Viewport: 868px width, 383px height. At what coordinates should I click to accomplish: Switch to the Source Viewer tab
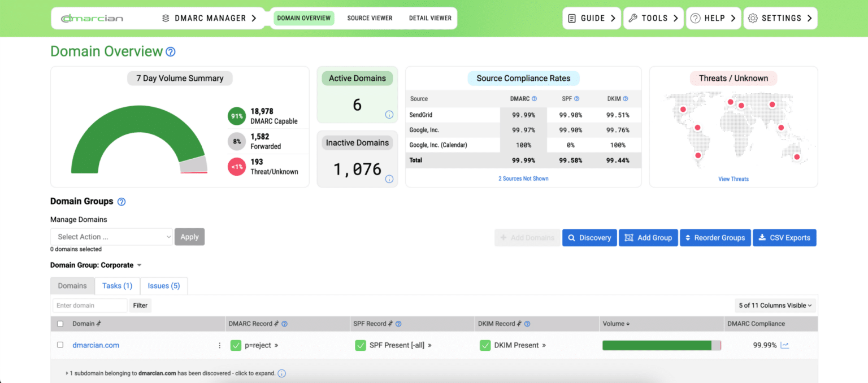(370, 18)
